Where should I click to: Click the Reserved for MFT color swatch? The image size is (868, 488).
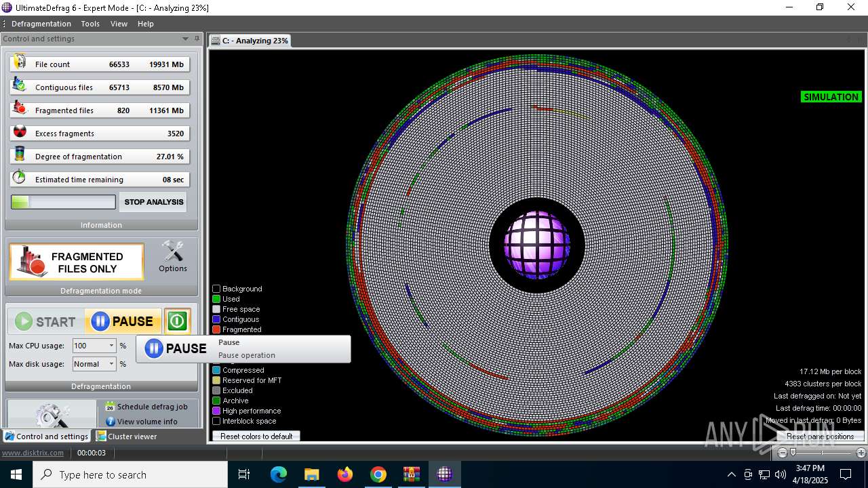(x=216, y=380)
